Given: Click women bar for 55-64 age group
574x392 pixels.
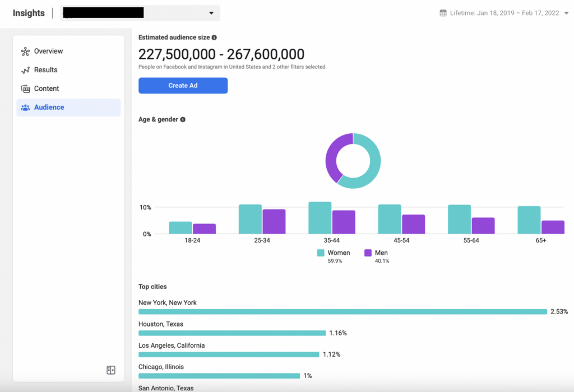Looking at the screenshot, I should 460,220.
